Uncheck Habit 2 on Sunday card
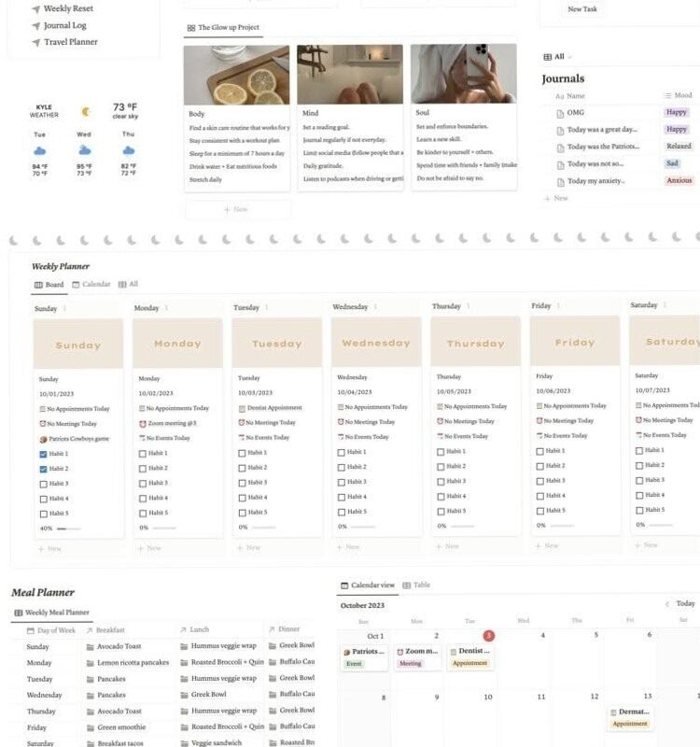 coord(43,470)
